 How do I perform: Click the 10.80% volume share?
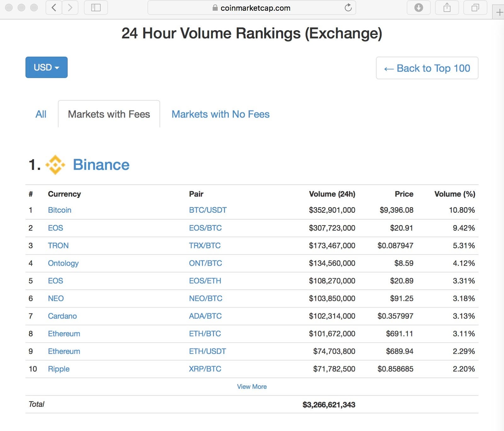coord(462,210)
